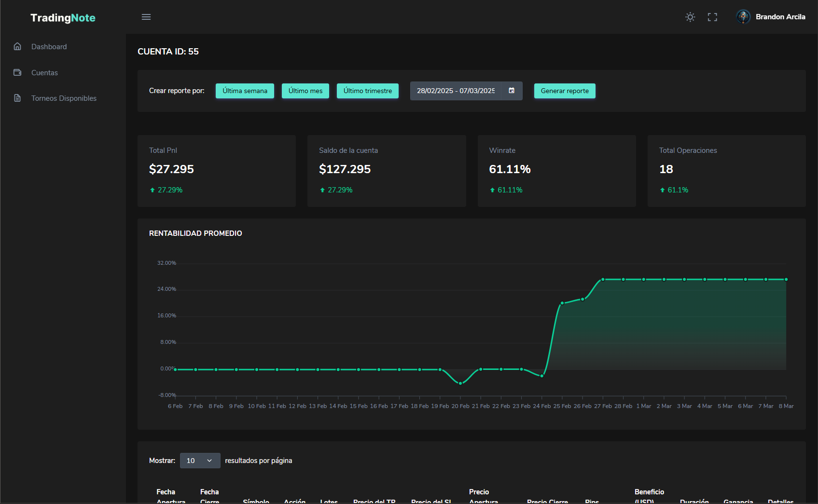Toggle the hamburger menu icon
818x504 pixels.
[146, 17]
